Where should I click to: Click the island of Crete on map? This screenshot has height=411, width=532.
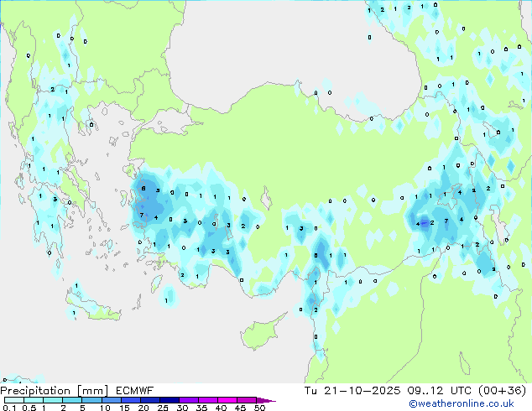click(91, 306)
